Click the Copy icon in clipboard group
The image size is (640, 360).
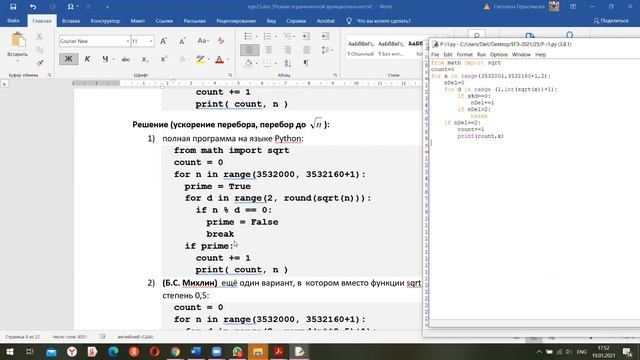(39, 50)
